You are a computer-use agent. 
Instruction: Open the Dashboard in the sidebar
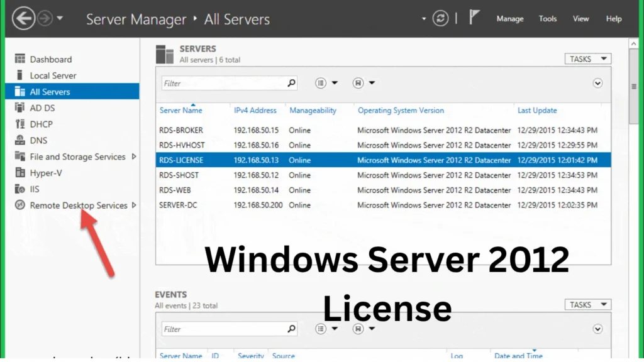[50, 58]
